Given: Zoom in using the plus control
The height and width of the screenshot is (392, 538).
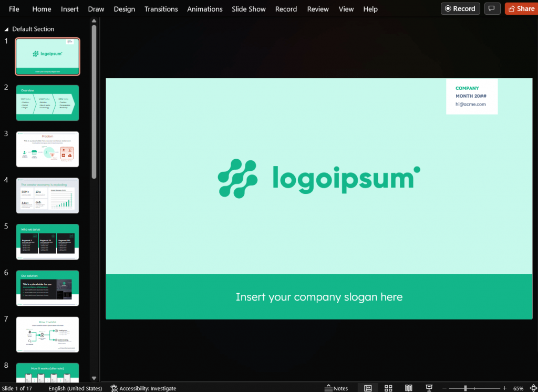Looking at the screenshot, I should (x=504, y=388).
